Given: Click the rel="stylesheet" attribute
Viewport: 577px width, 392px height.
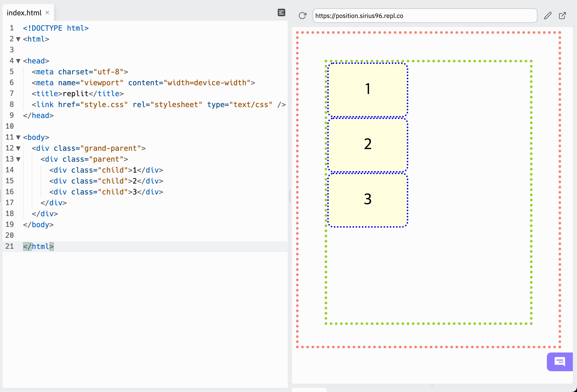Looking at the screenshot, I should [x=167, y=104].
